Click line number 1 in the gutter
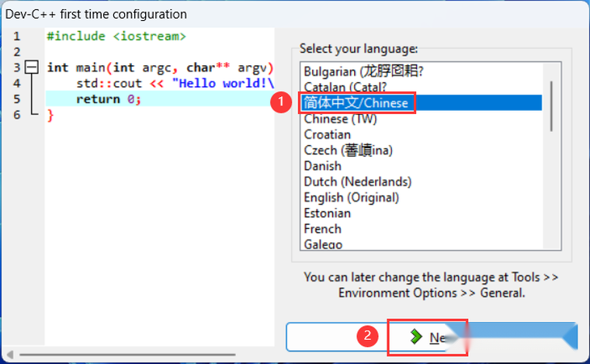This screenshot has width=590, height=364. point(16,36)
